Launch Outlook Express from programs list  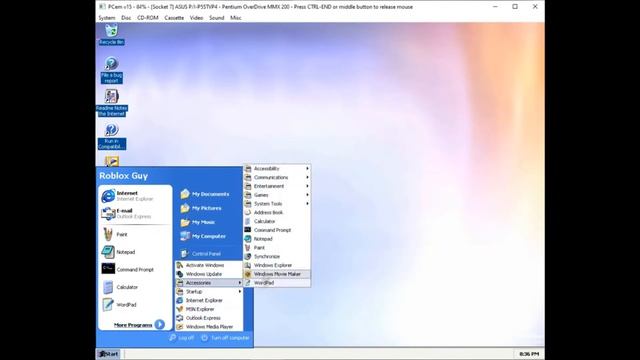[209, 318]
